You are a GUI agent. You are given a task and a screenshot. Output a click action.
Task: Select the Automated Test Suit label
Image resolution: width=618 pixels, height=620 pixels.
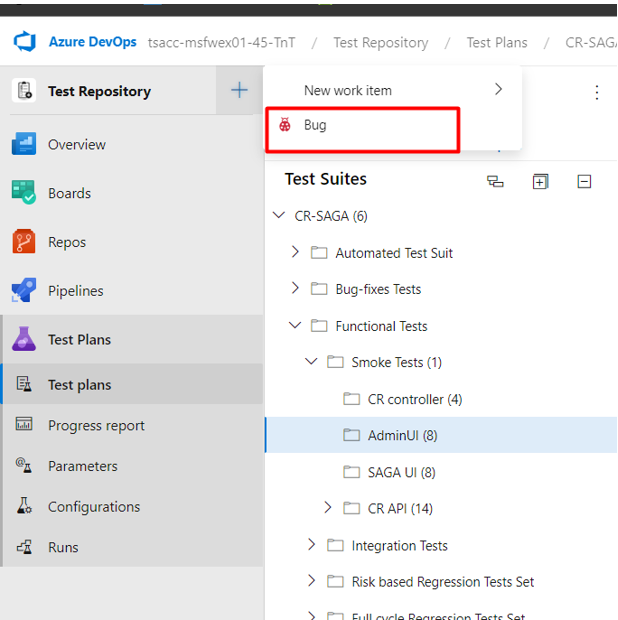coord(394,253)
